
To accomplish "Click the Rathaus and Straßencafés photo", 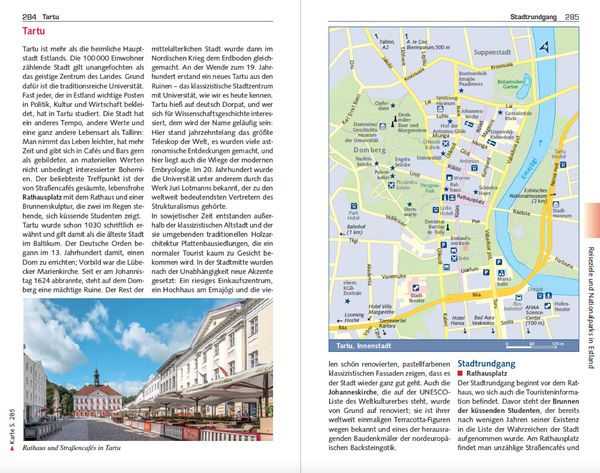I will [148, 369].
